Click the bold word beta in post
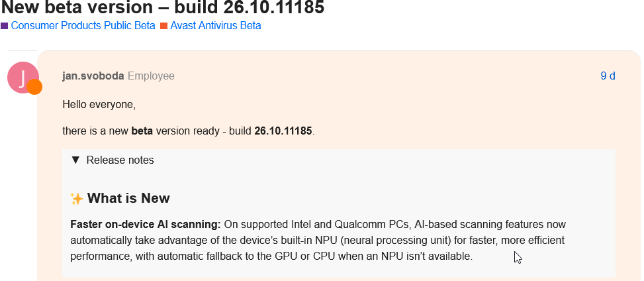644x281 pixels. (142, 131)
